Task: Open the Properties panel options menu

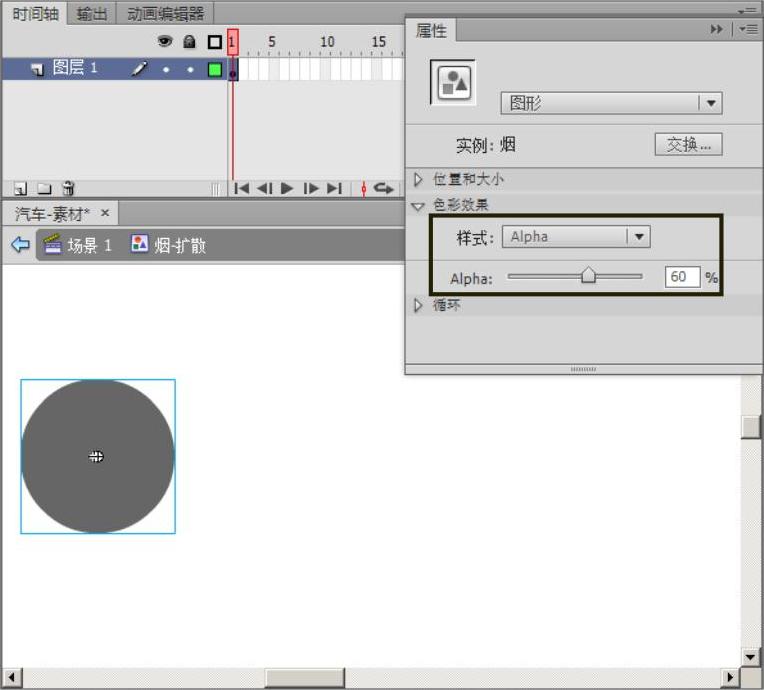Action: point(747,30)
